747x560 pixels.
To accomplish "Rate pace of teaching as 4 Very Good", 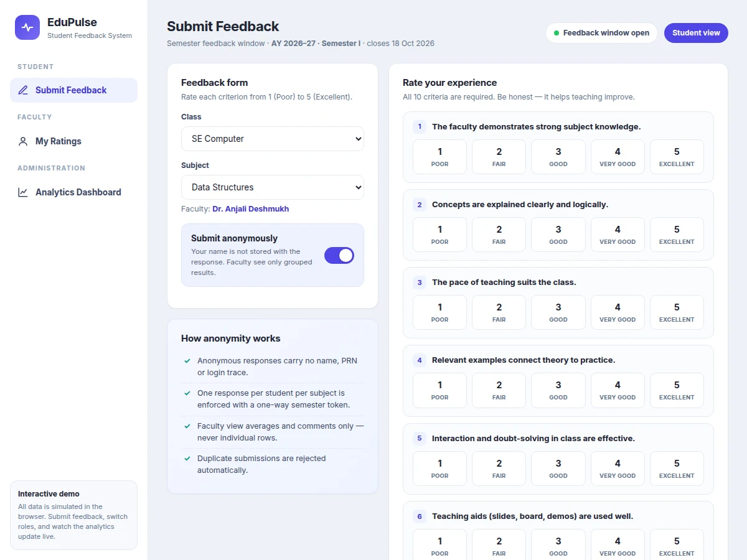I will point(618,312).
